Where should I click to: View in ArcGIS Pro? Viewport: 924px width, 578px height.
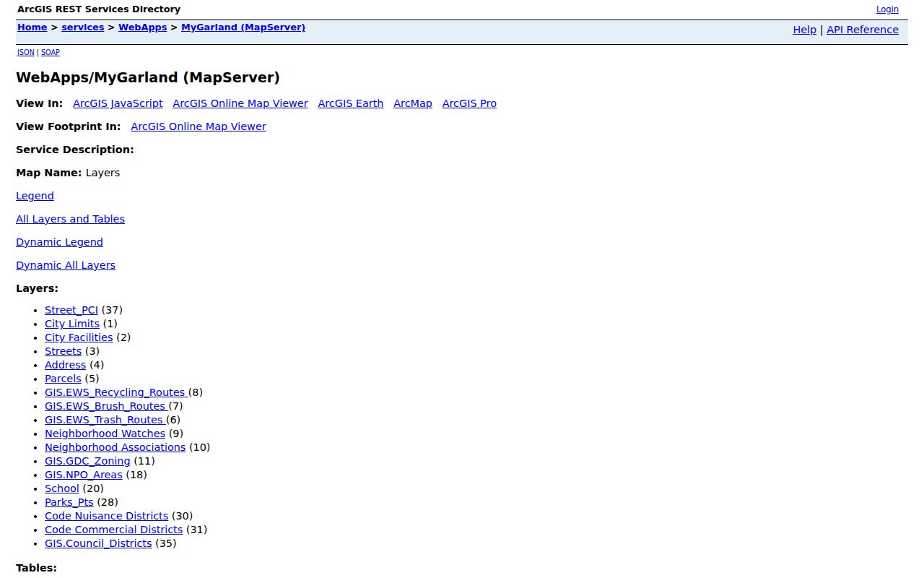click(469, 103)
